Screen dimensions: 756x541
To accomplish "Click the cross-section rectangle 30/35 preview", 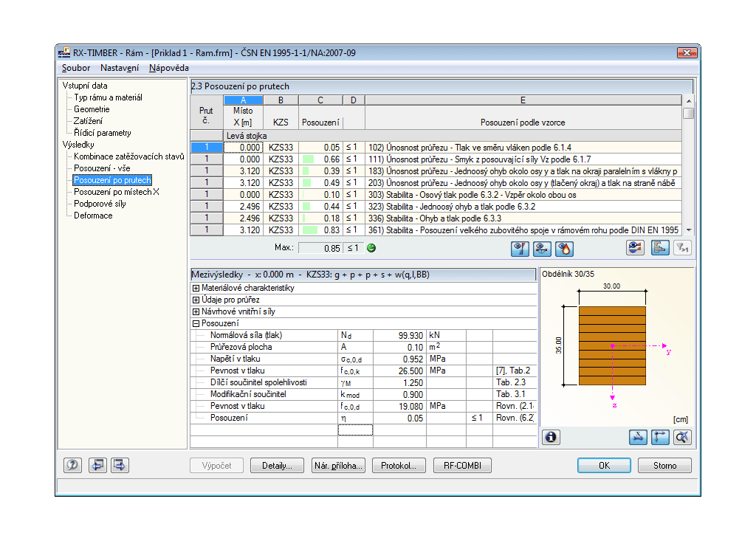I will pos(612,345).
